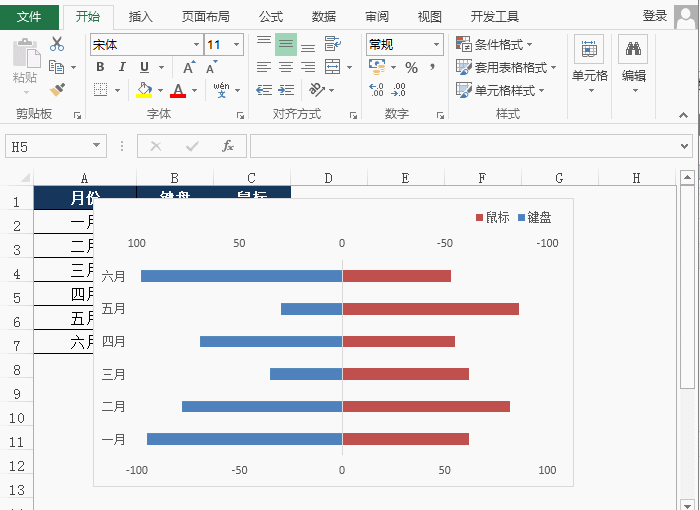This screenshot has height=510, width=700.
Task: Decrease indent icon
Action: pos(264,90)
